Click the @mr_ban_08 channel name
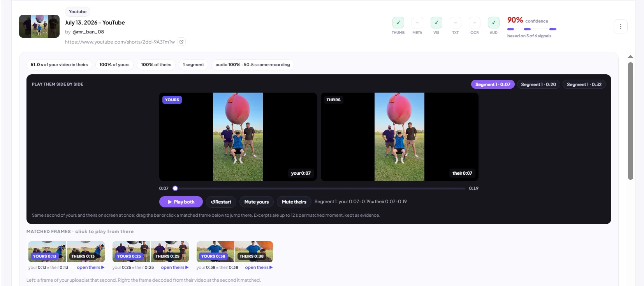This screenshot has height=286, width=644. pos(88,32)
